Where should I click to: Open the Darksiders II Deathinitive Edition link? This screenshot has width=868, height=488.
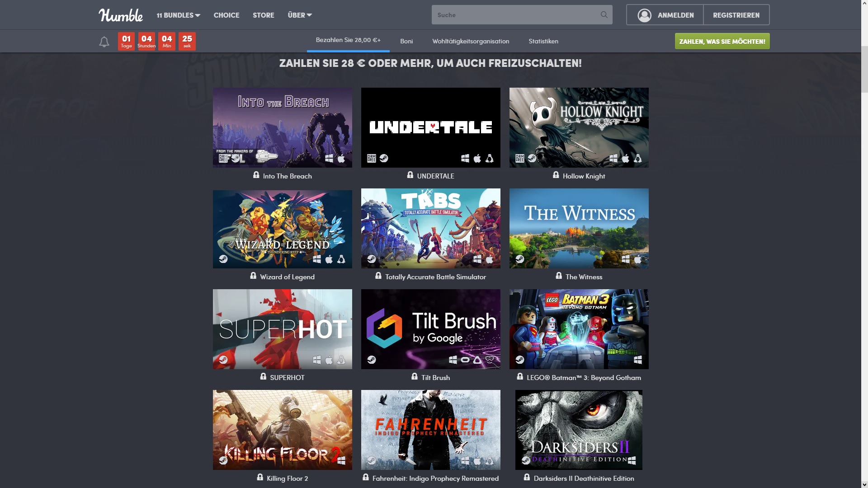point(584,479)
